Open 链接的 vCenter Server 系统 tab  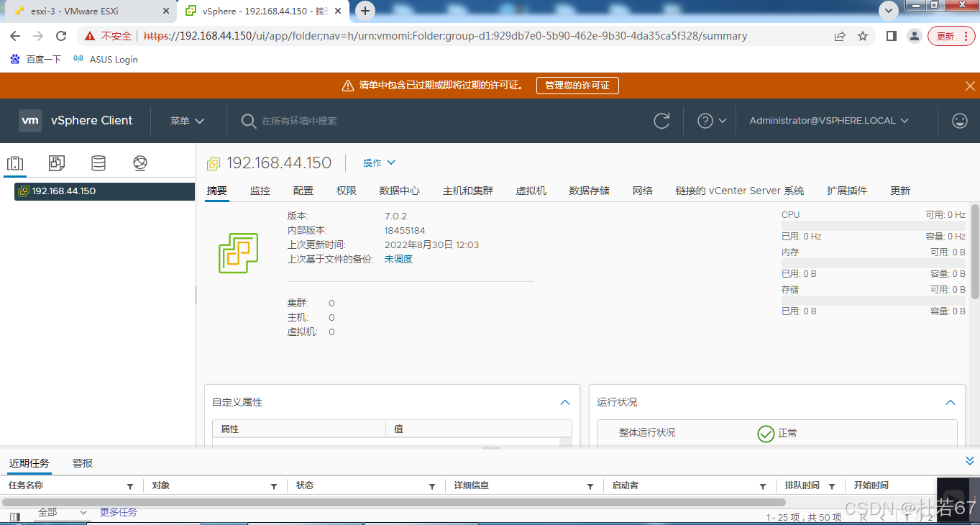(x=740, y=191)
